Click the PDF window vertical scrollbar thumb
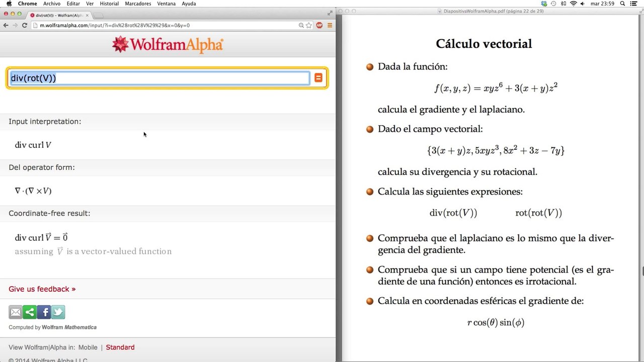 (x=642, y=271)
